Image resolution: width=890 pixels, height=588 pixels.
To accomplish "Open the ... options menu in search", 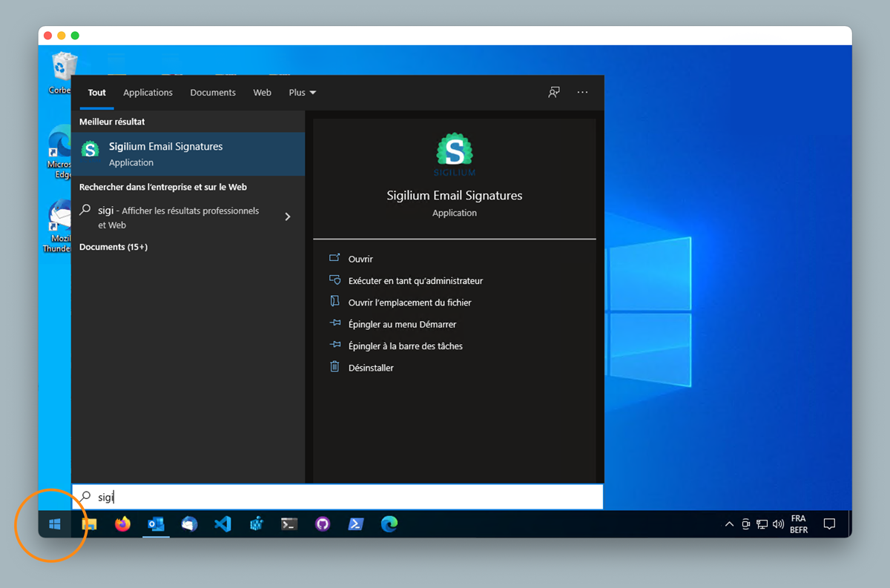I will [582, 92].
